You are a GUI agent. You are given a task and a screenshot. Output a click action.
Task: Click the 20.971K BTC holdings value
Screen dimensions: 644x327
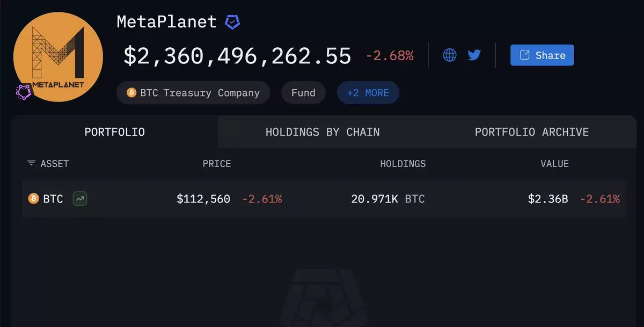pos(388,199)
